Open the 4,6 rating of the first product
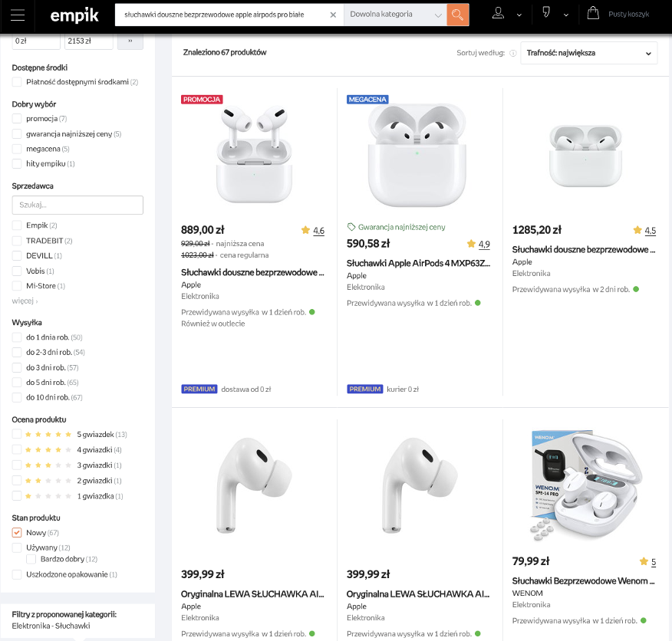 [x=318, y=231]
